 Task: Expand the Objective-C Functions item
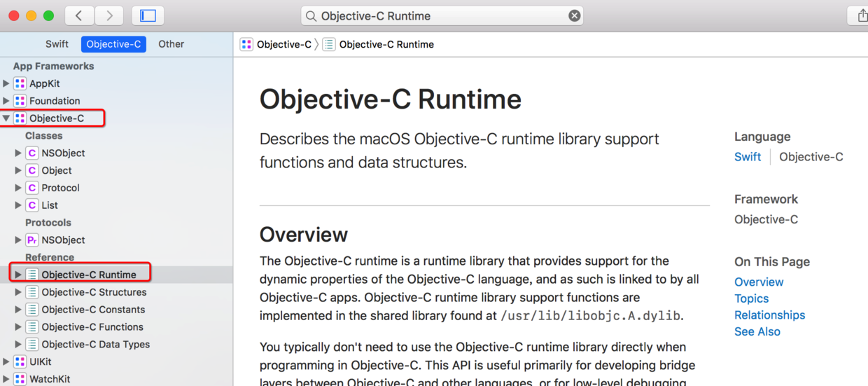click(x=18, y=327)
